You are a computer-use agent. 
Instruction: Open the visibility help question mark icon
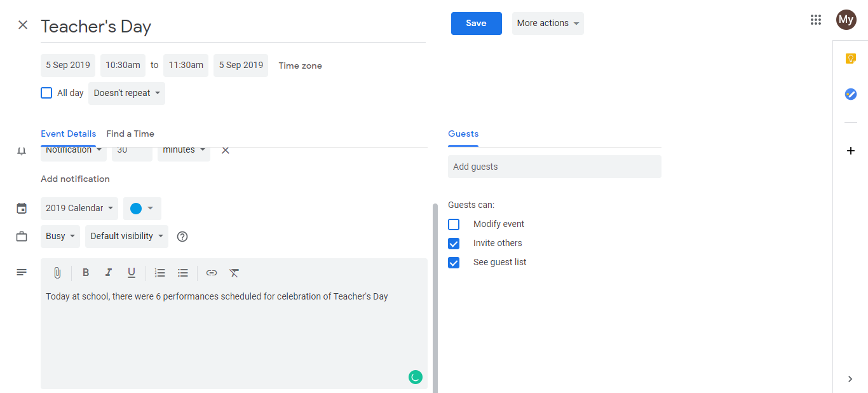[182, 237]
